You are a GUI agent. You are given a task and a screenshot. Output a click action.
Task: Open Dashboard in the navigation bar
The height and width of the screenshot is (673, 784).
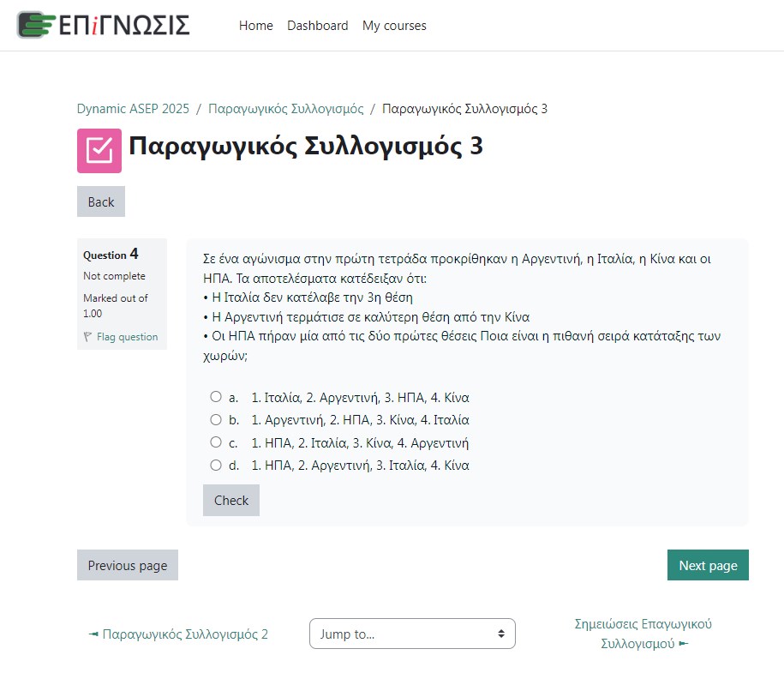pos(318,26)
